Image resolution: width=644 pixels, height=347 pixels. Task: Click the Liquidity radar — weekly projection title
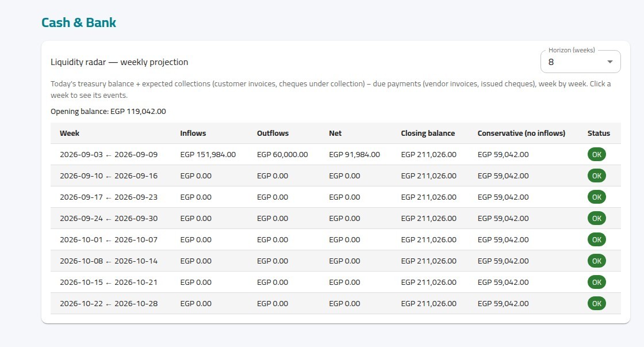119,62
